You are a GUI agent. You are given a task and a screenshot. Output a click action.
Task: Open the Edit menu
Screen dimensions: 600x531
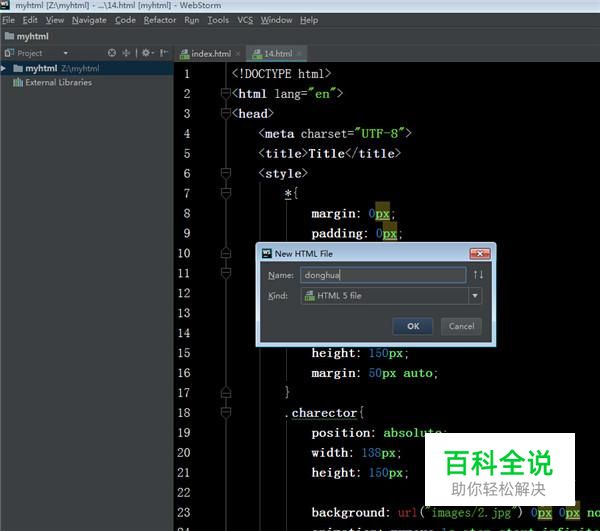tap(30, 20)
